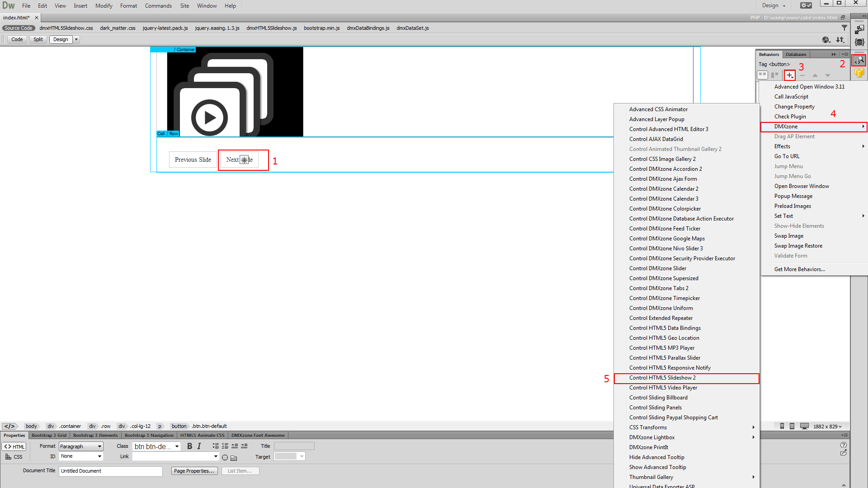
Task: Switch to Code view
Action: tap(17, 39)
